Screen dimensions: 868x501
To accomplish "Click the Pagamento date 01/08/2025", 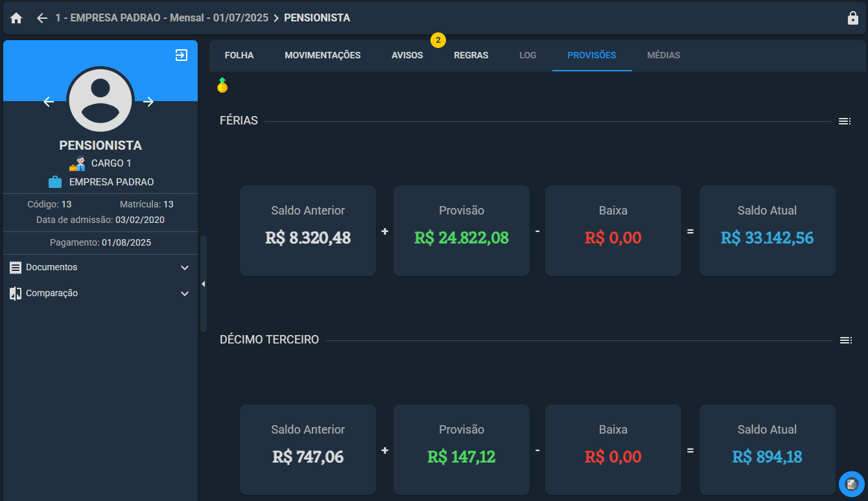I will 126,243.
